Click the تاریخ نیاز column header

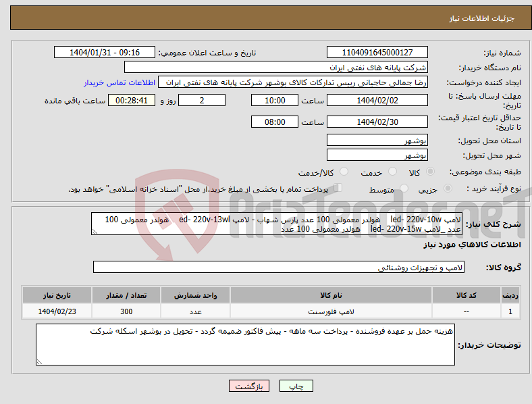pyautogui.click(x=57, y=295)
